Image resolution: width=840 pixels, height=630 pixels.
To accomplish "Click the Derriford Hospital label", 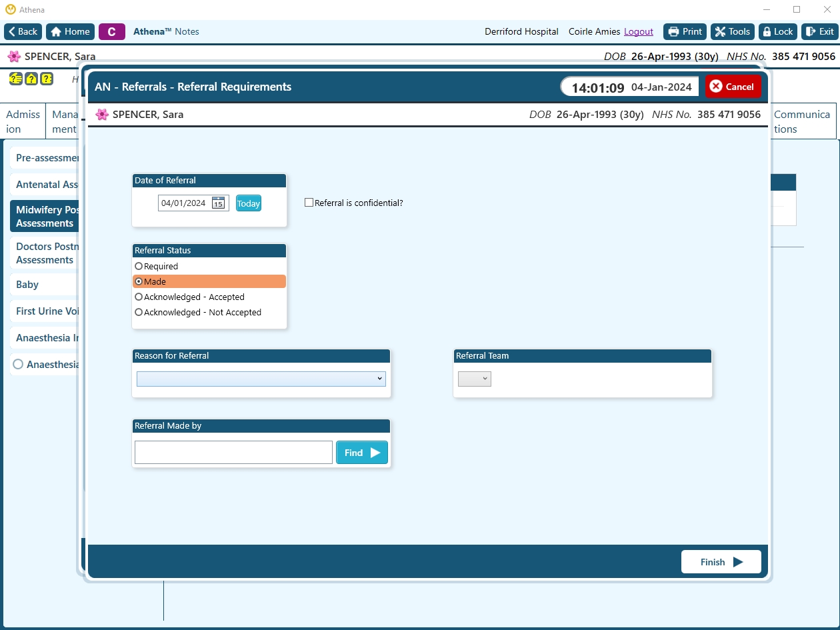I will click(521, 31).
